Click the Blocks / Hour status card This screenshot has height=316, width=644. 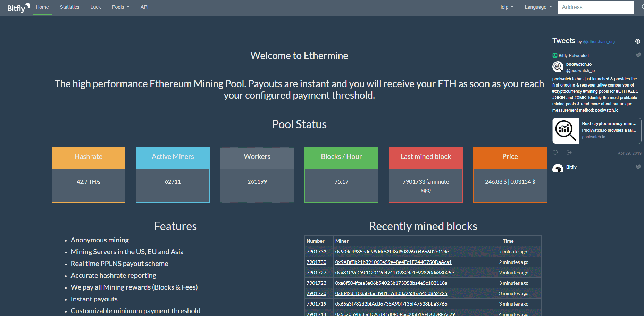click(341, 175)
